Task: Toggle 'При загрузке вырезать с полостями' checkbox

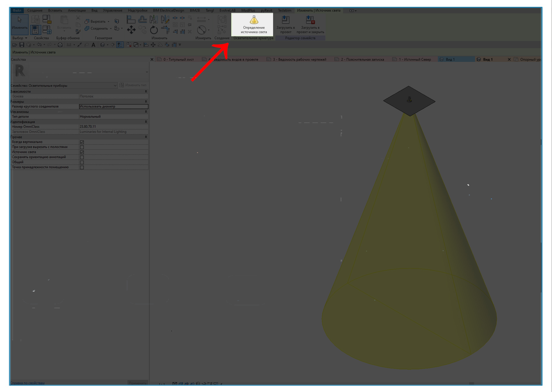Action: click(82, 147)
